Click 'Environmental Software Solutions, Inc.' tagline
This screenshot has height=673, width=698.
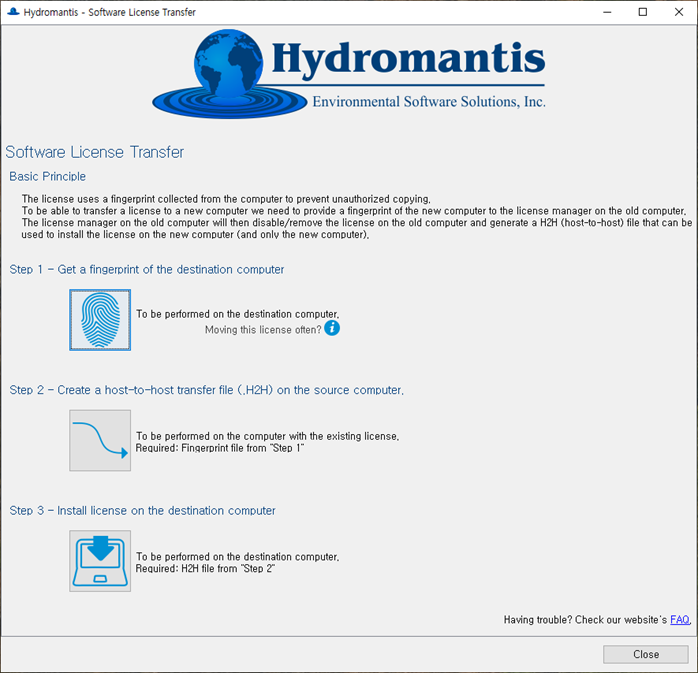tap(429, 101)
